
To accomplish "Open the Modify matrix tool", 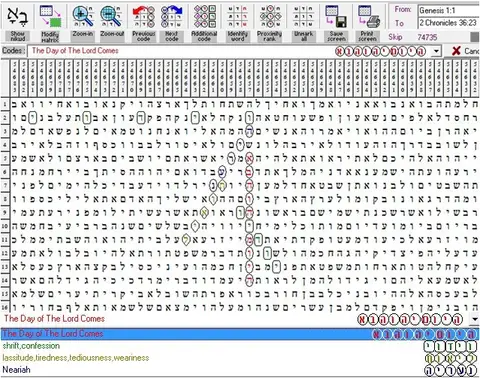I will [x=50, y=23].
